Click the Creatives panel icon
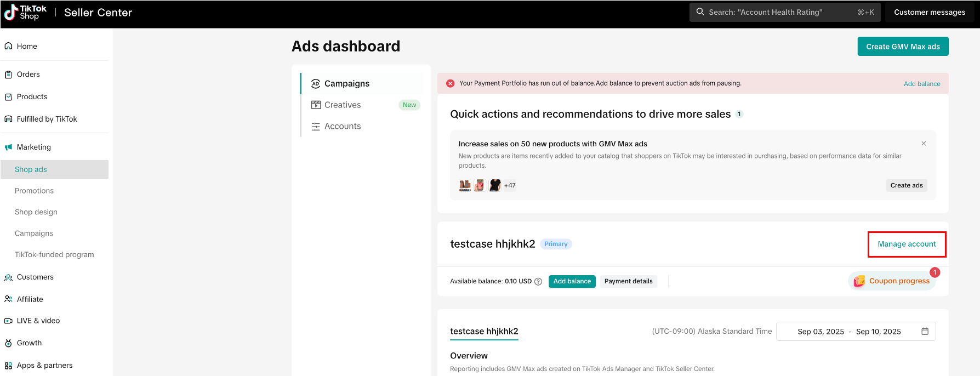Viewport: 980px width, 376px height. click(x=316, y=105)
